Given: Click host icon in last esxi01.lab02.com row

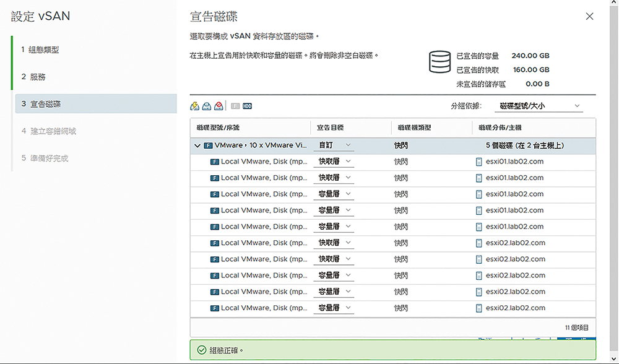Looking at the screenshot, I should tap(479, 227).
